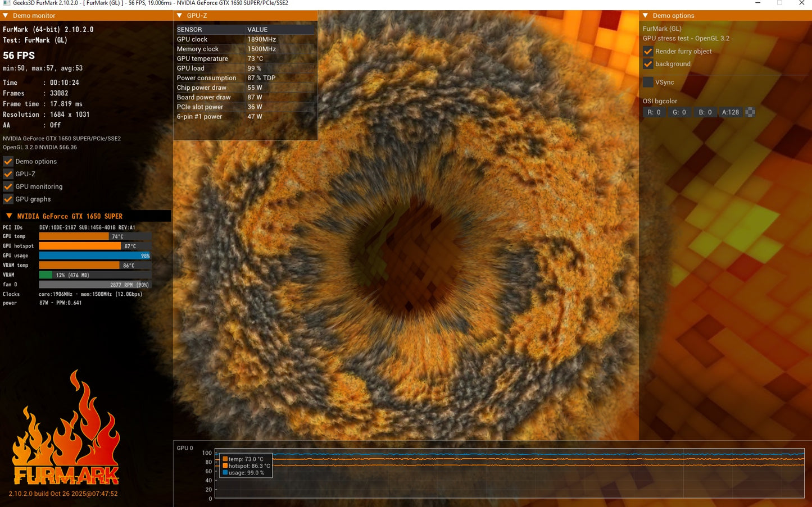Click the temp legend color square
Viewport: 812px width, 507px height.
pos(225,459)
